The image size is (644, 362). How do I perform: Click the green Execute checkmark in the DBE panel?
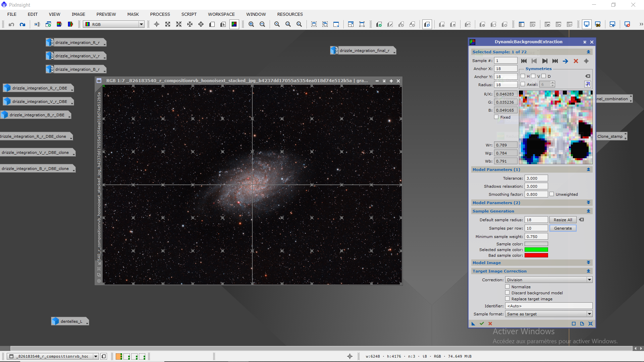(482, 324)
